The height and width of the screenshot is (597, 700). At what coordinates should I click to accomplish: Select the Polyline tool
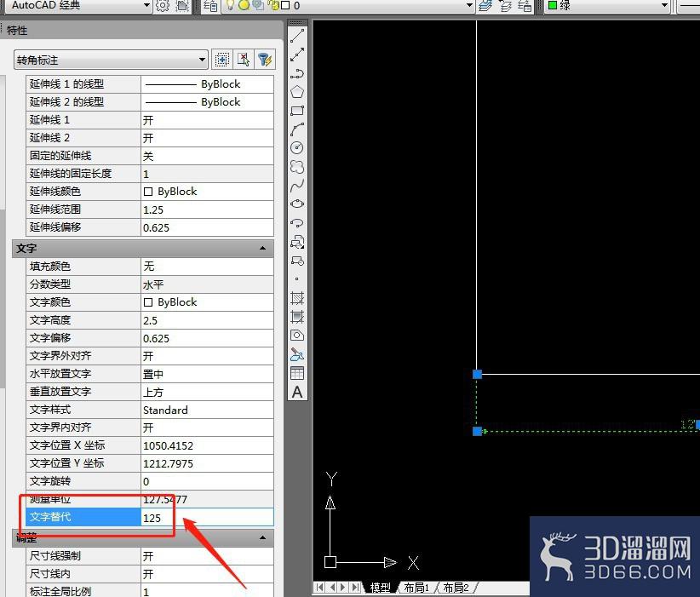click(x=297, y=73)
